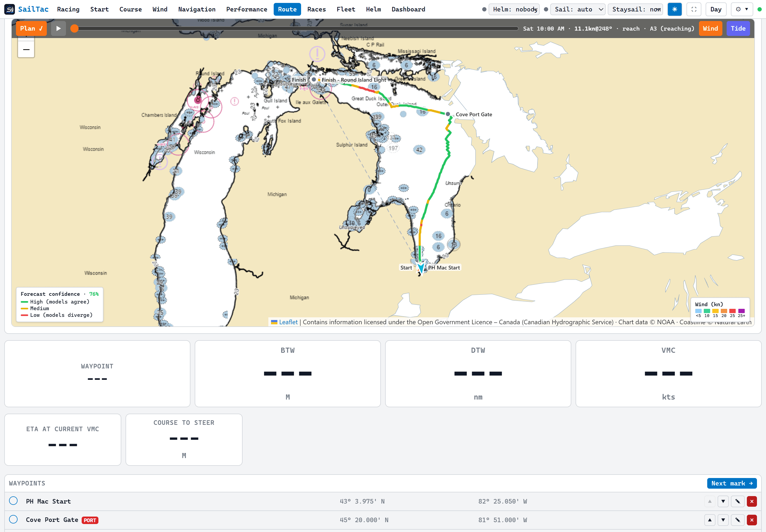This screenshot has height=532, width=766.
Task: Edit Cove Port Gate waypoint
Action: [738, 520]
